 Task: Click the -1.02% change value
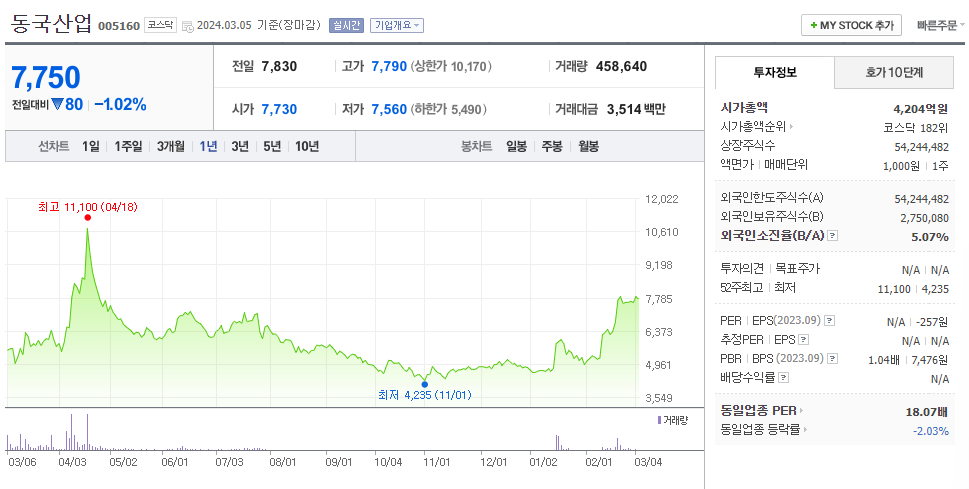coord(120,104)
